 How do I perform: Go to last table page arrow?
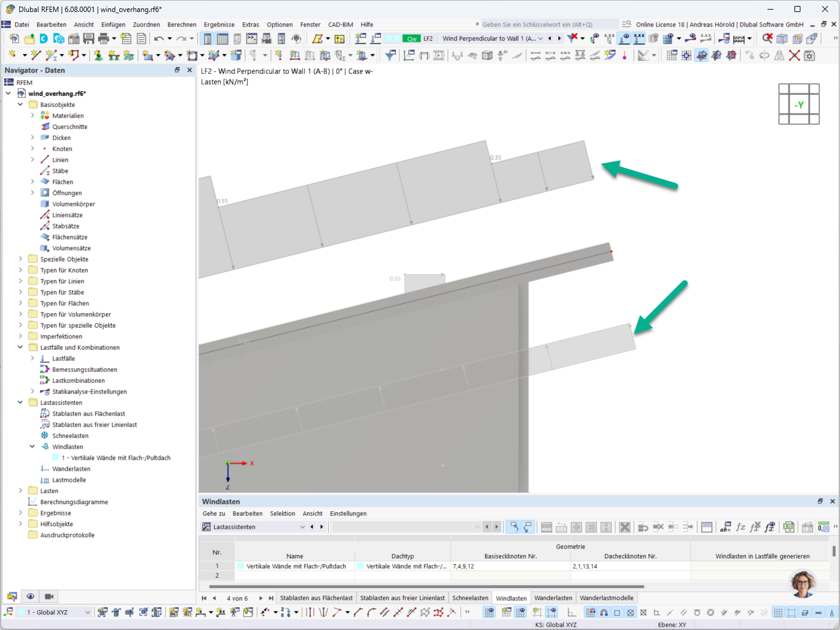click(x=271, y=598)
